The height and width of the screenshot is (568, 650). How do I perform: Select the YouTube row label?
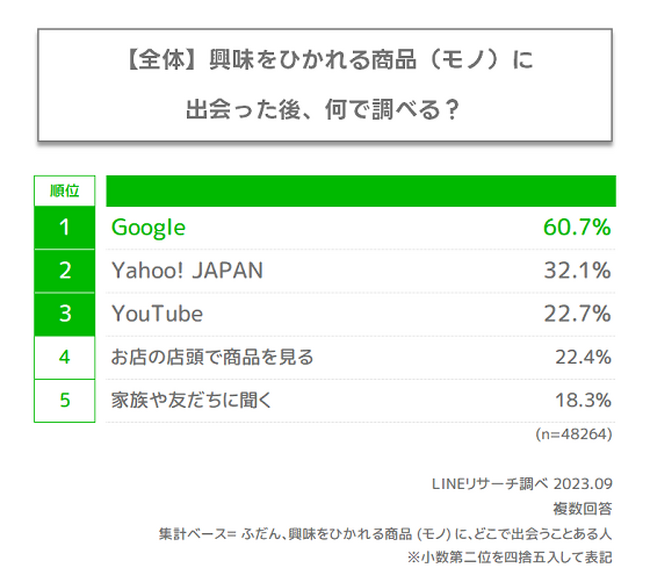pyautogui.click(x=157, y=314)
